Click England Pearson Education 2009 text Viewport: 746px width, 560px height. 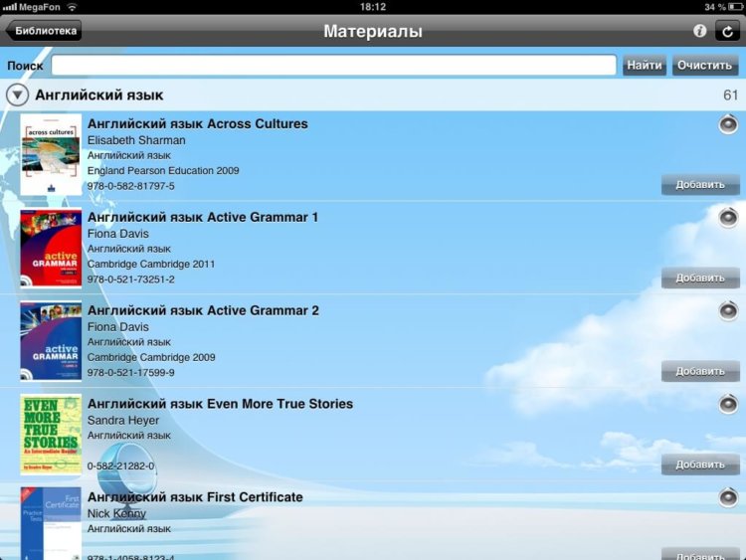[x=163, y=170]
